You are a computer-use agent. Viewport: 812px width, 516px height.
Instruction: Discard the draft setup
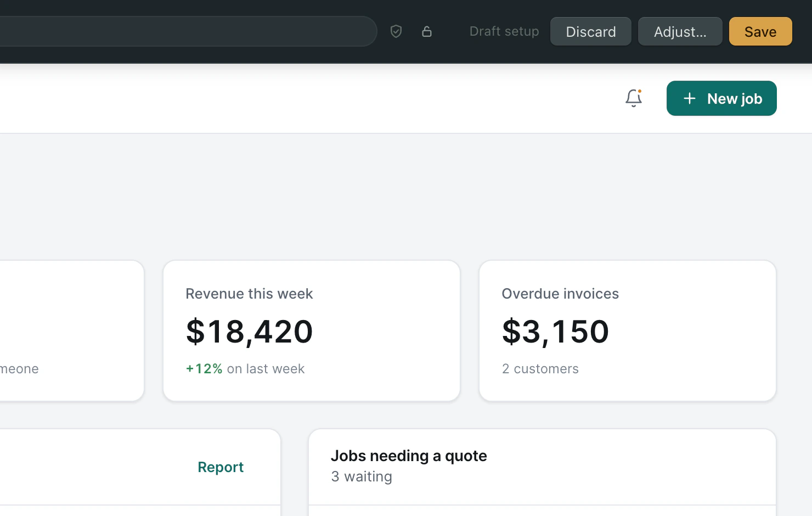point(591,31)
